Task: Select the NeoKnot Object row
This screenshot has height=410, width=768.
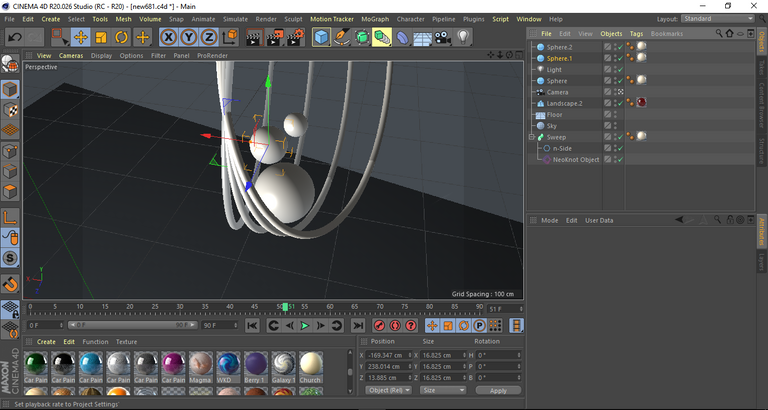Action: (576, 160)
